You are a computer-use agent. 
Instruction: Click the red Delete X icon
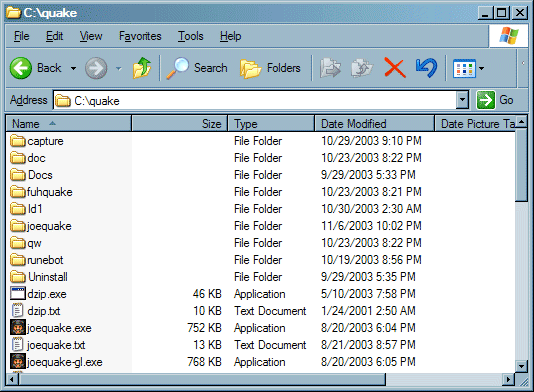395,68
